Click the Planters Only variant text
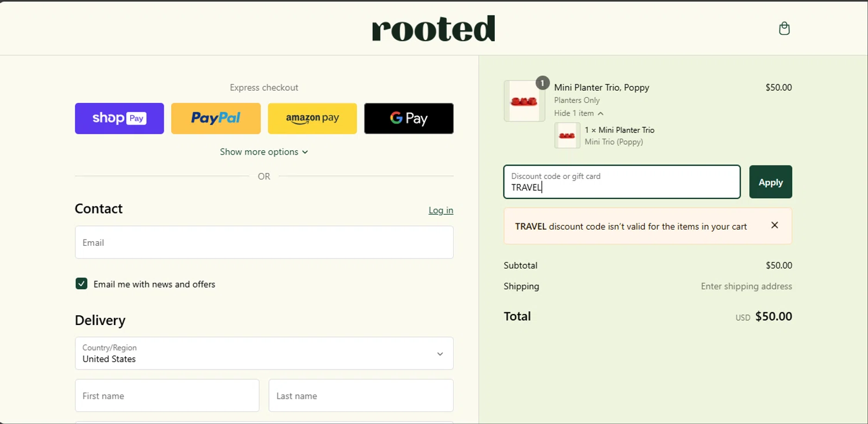This screenshot has height=424, width=868. (x=577, y=101)
